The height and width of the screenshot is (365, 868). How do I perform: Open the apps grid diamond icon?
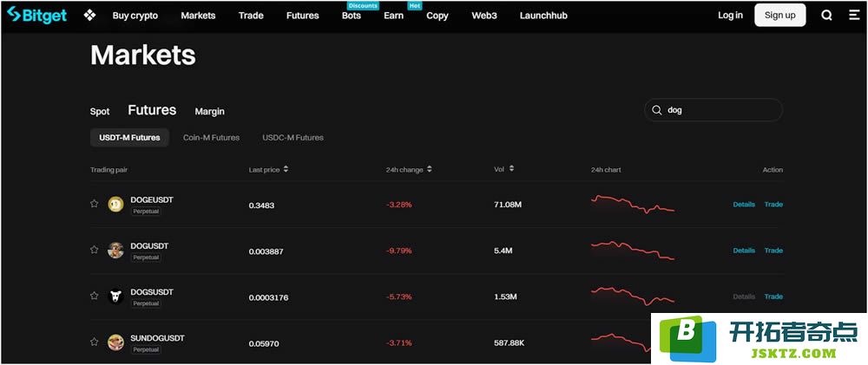[89, 15]
